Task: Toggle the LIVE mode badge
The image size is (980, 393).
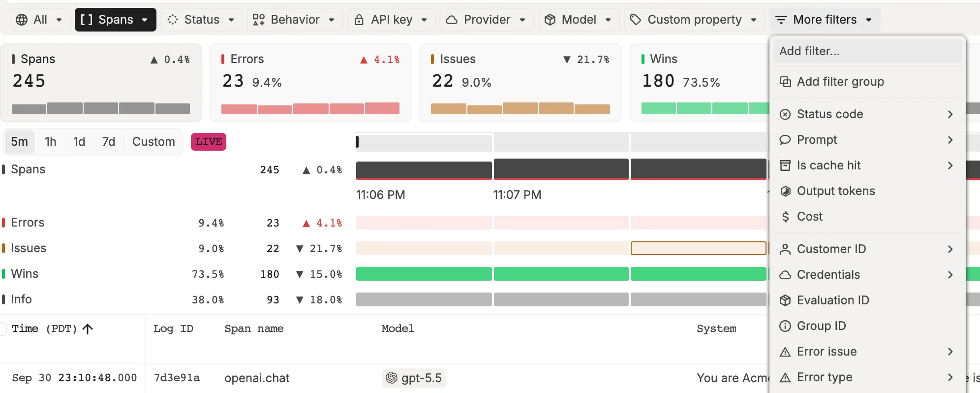Action: point(209,142)
